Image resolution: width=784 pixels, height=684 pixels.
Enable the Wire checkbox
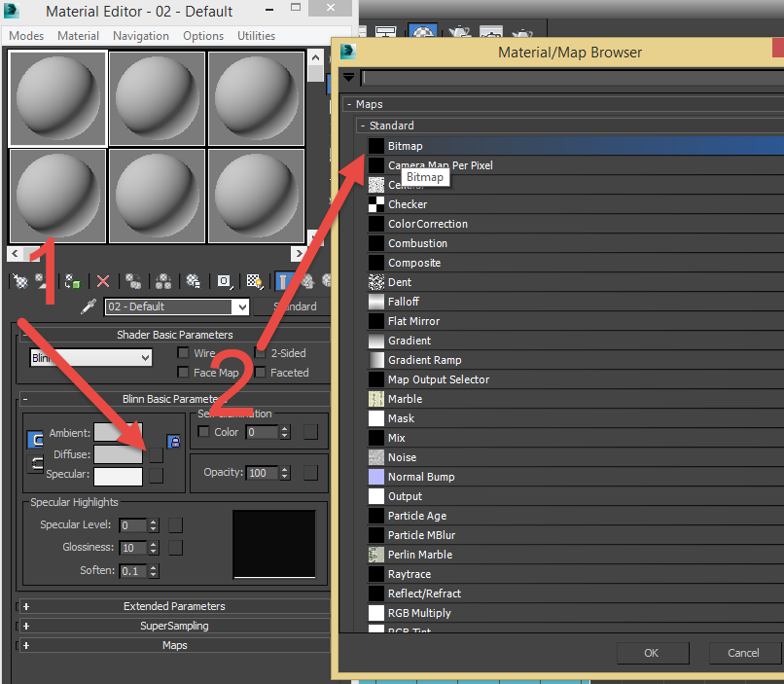coord(184,353)
